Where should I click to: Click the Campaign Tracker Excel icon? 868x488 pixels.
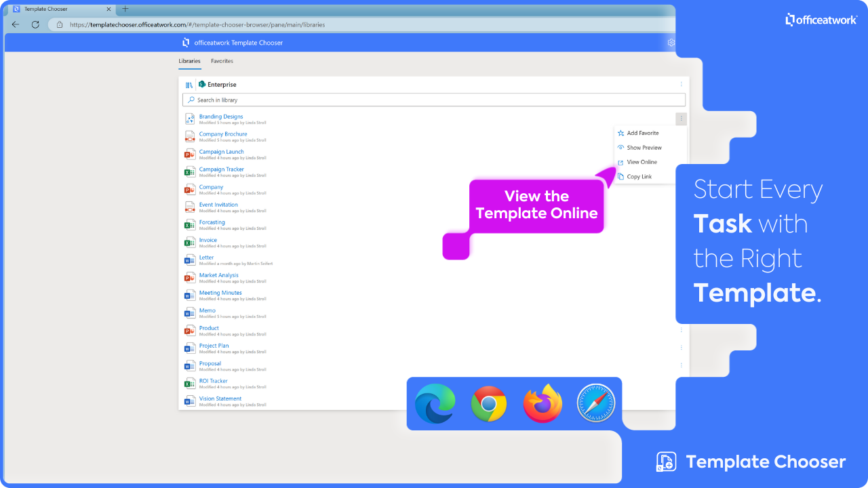[x=190, y=171]
